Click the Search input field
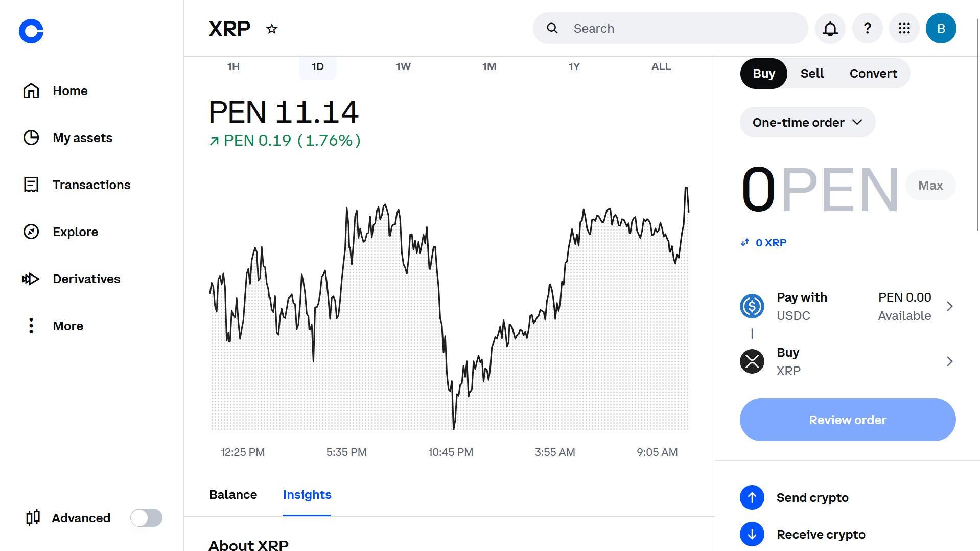 (670, 29)
